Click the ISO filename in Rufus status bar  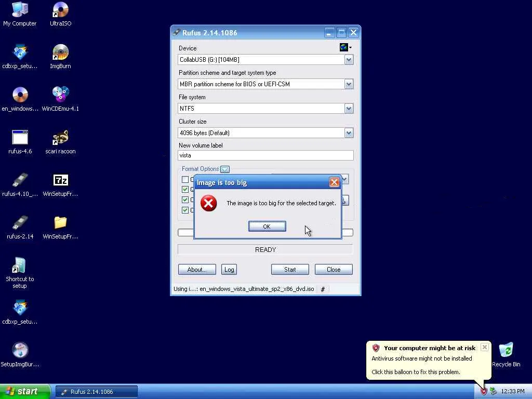click(257, 289)
